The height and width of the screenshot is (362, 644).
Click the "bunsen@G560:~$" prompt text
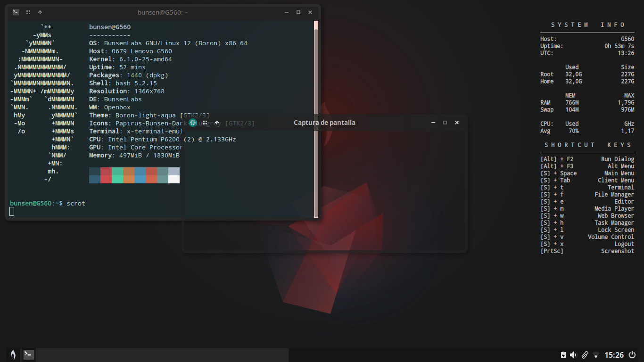(x=36, y=203)
